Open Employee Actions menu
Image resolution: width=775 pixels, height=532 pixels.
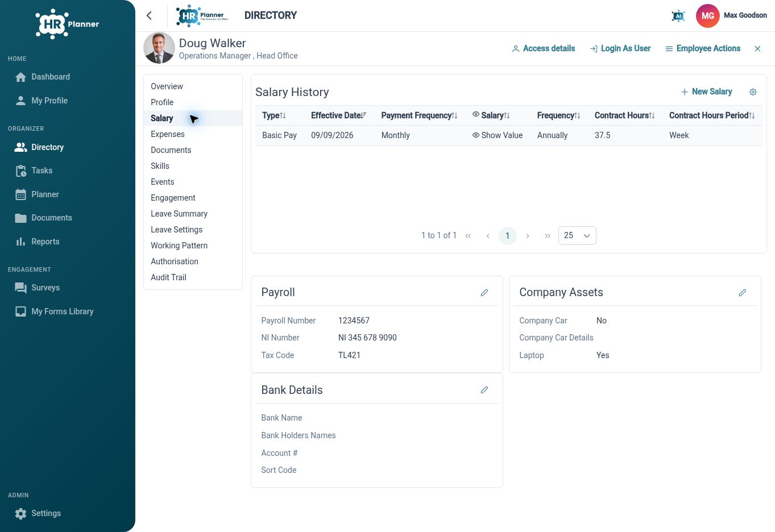(703, 49)
